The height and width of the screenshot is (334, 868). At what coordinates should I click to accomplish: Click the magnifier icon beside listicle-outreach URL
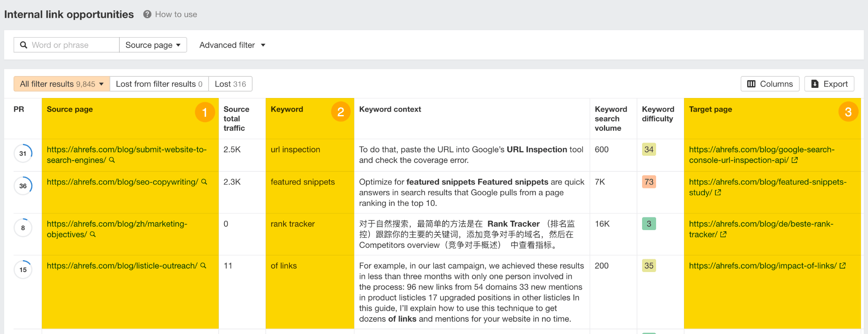[203, 266]
